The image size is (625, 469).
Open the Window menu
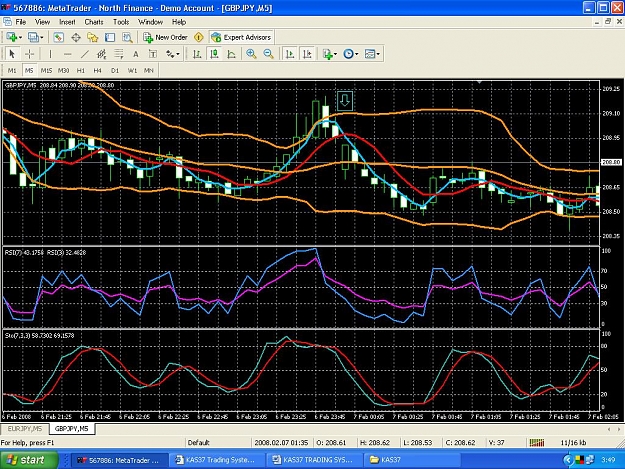(150, 22)
